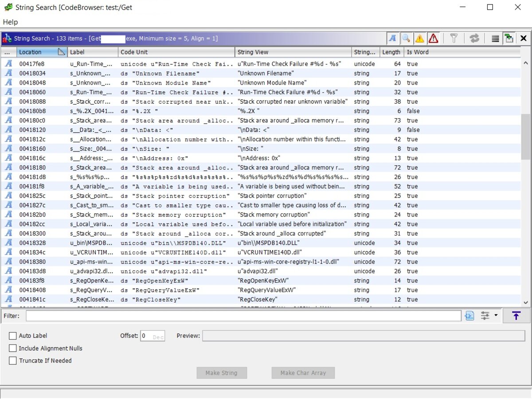Select the "RegQueryValueExW" string view cell
The image size is (532, 399).
(293, 290)
